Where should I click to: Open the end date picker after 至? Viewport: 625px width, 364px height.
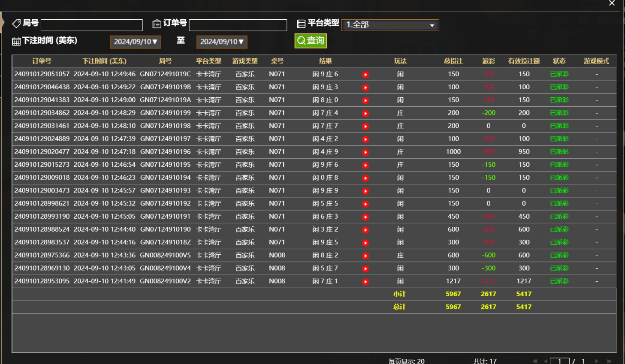point(222,42)
